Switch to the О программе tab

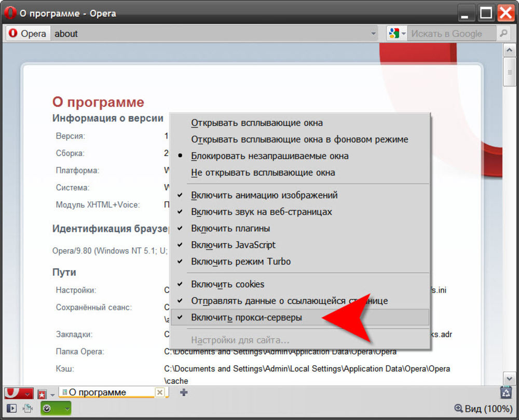point(113,392)
